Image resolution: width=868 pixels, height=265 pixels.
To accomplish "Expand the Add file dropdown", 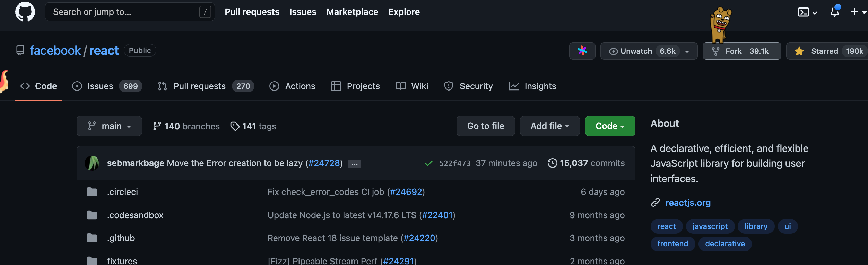I will 549,126.
